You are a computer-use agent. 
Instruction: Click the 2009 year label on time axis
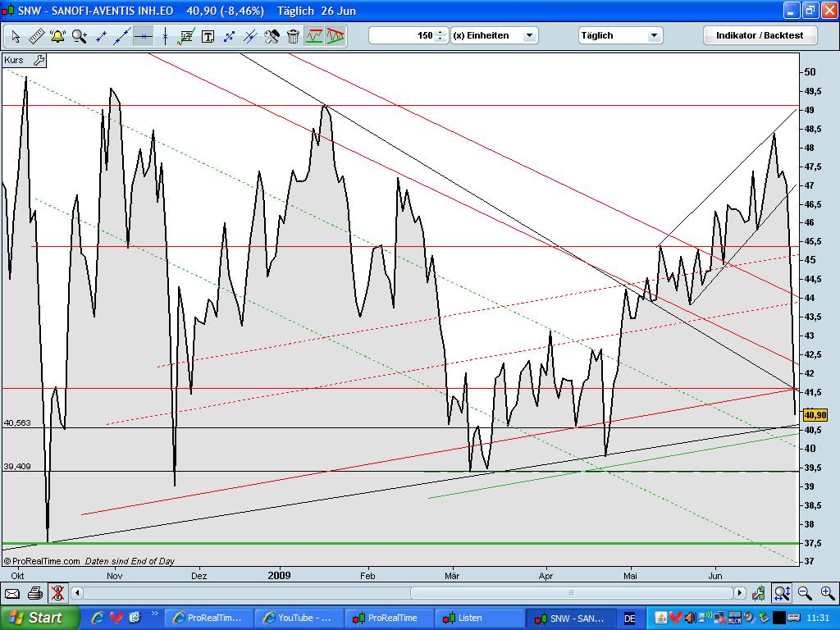(x=279, y=575)
